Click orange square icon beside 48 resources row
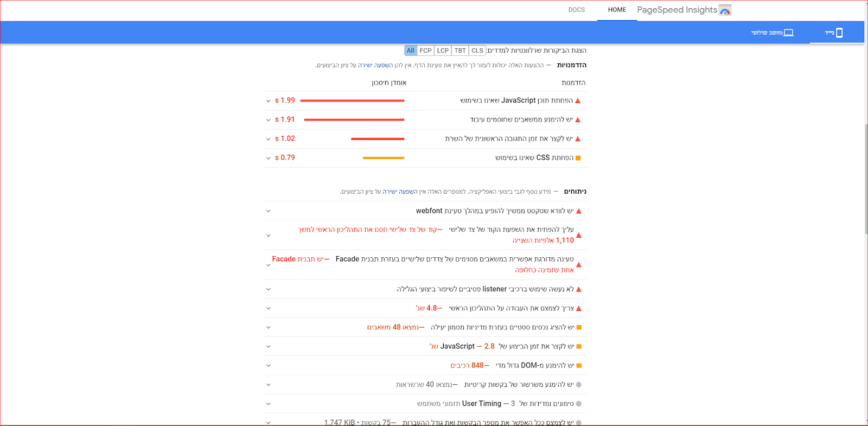The height and width of the screenshot is (426, 868). tap(579, 327)
